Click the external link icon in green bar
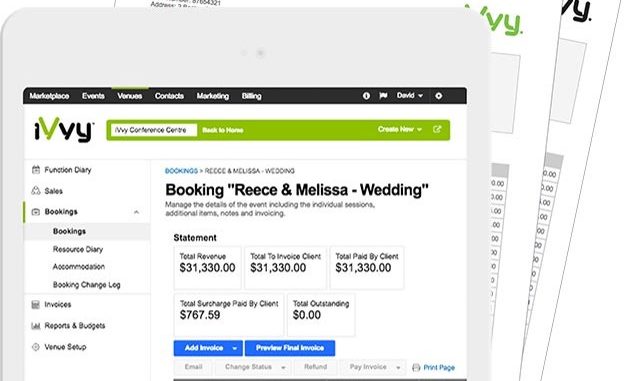 [437, 129]
